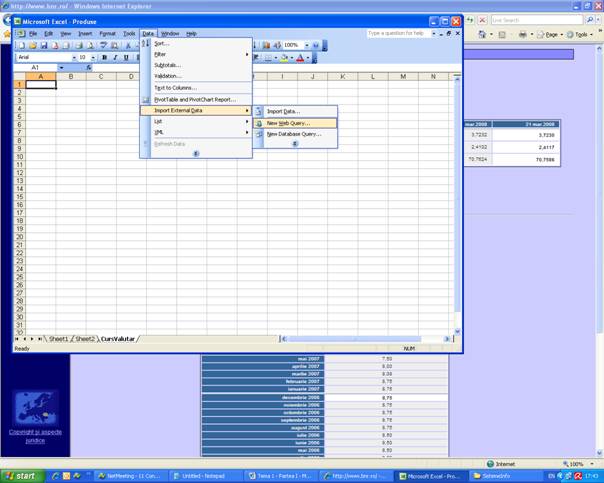Toggle Italic formatting

(x=115, y=57)
